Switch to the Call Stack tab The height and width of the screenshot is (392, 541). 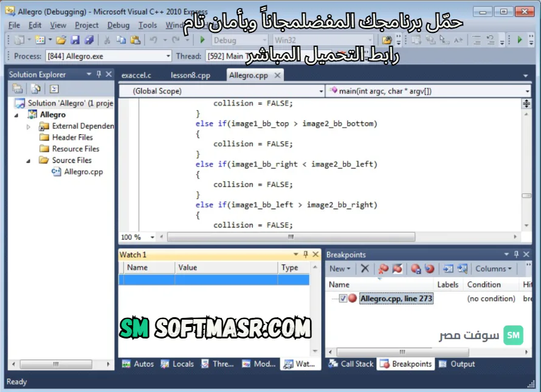tap(351, 363)
